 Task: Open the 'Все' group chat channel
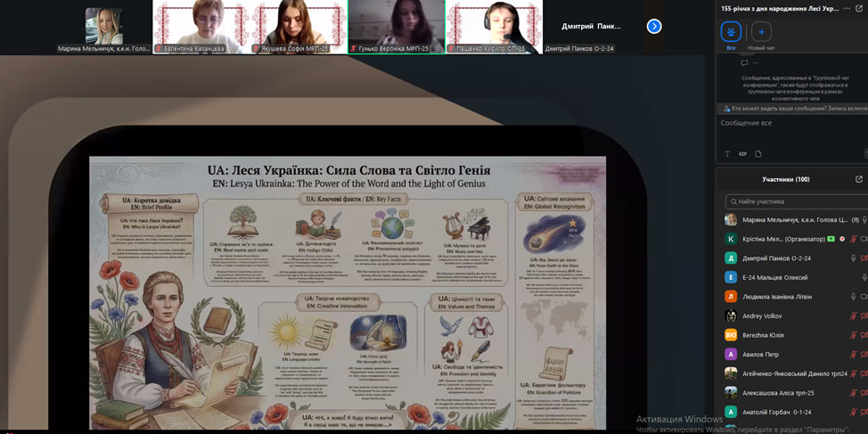[731, 34]
